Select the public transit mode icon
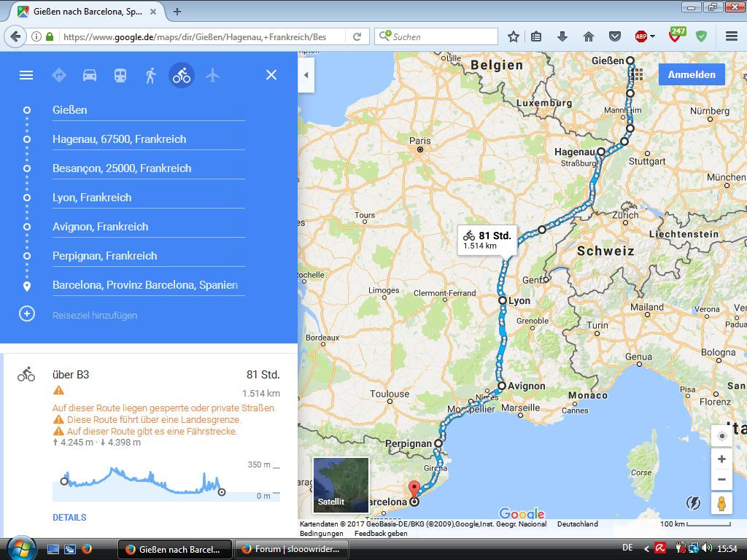747x560 pixels. tap(120, 75)
